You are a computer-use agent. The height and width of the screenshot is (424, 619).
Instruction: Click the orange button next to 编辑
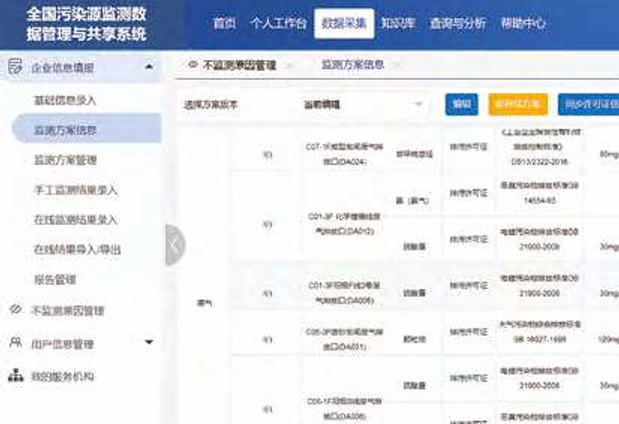point(518,104)
